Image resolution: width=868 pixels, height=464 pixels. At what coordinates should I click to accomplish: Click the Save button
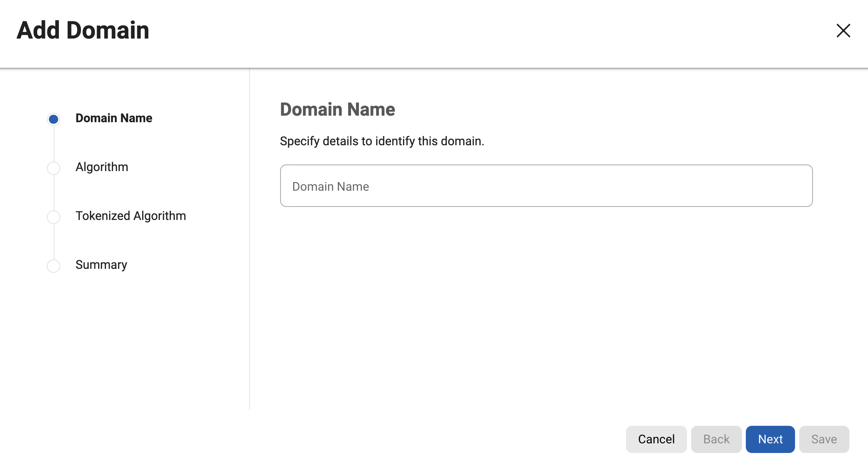pos(824,439)
